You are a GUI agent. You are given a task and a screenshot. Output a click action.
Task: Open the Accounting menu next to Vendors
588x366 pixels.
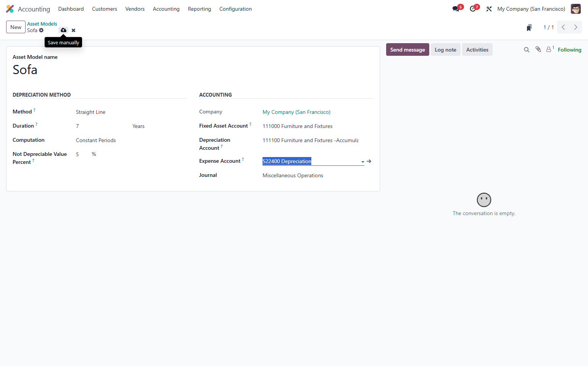pyautogui.click(x=166, y=9)
